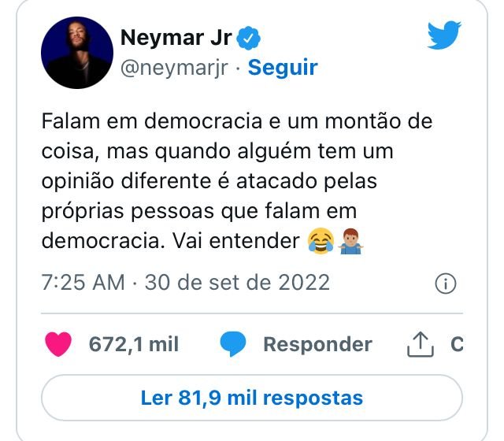The height and width of the screenshot is (441, 504).
Task: Open the Neymar Jr display name
Action: (x=176, y=38)
